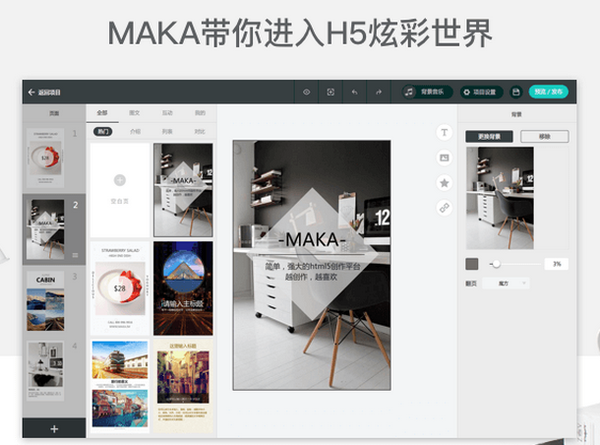Select the star shape tool icon
Screen dimensions: 600x445
click(444, 183)
